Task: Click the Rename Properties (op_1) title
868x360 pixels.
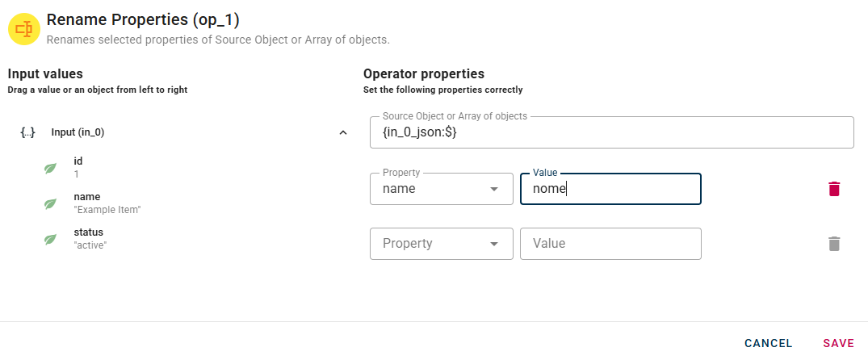Action: (x=143, y=19)
